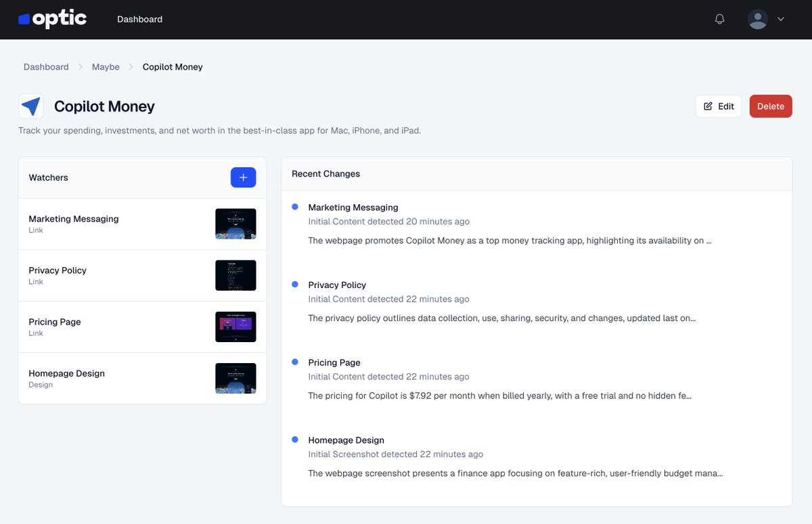Screen dimensions: 812x524
Task: Click the 'Design' type label under Homepage Design
Action: 41,385
